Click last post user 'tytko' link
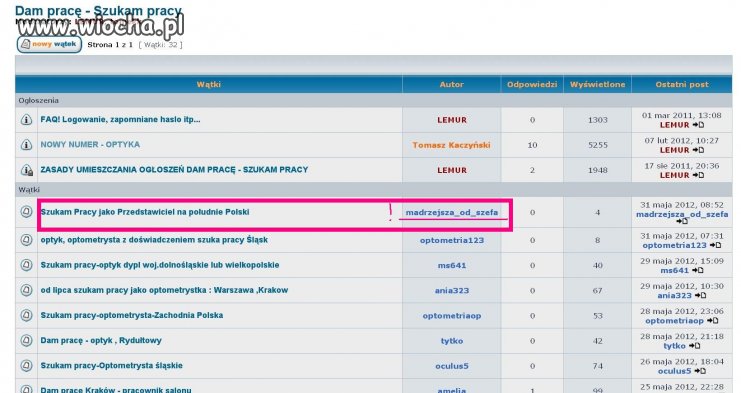 [x=674, y=346]
